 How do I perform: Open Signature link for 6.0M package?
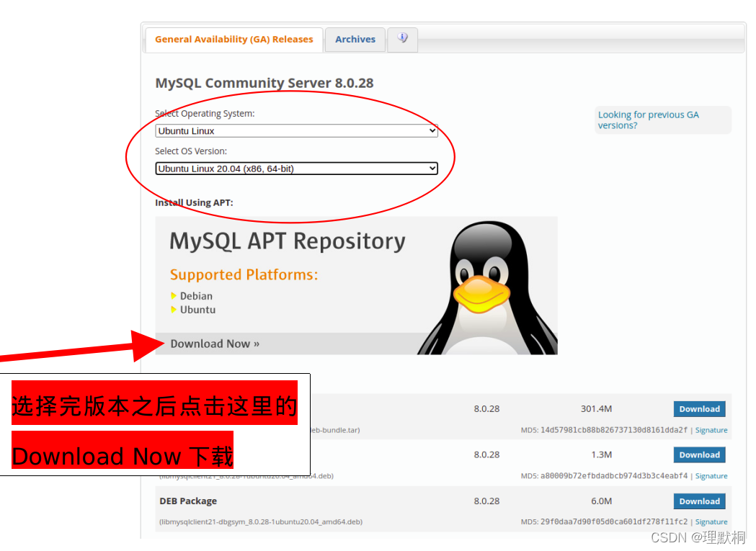click(711, 522)
